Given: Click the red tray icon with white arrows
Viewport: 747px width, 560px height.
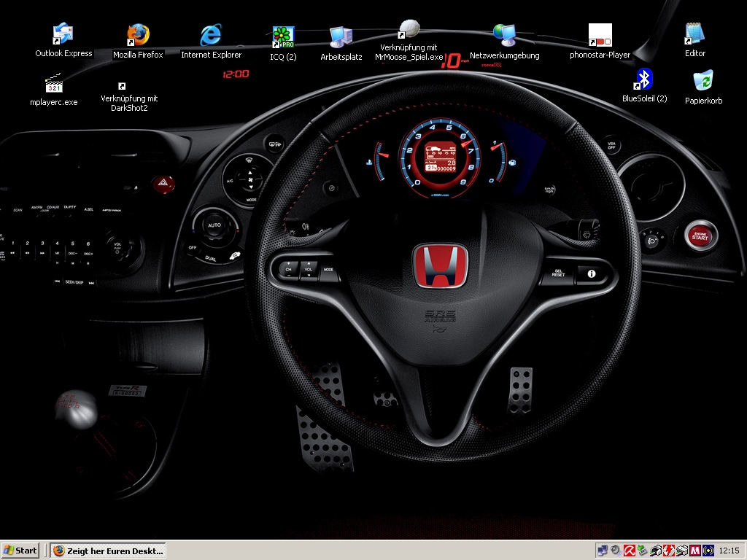Looking at the screenshot, I should [x=669, y=551].
